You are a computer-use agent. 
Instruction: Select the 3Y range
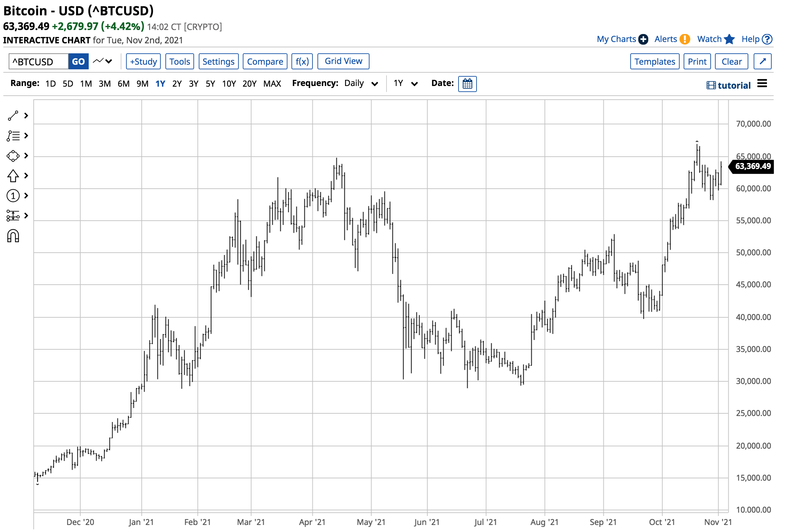coord(194,84)
